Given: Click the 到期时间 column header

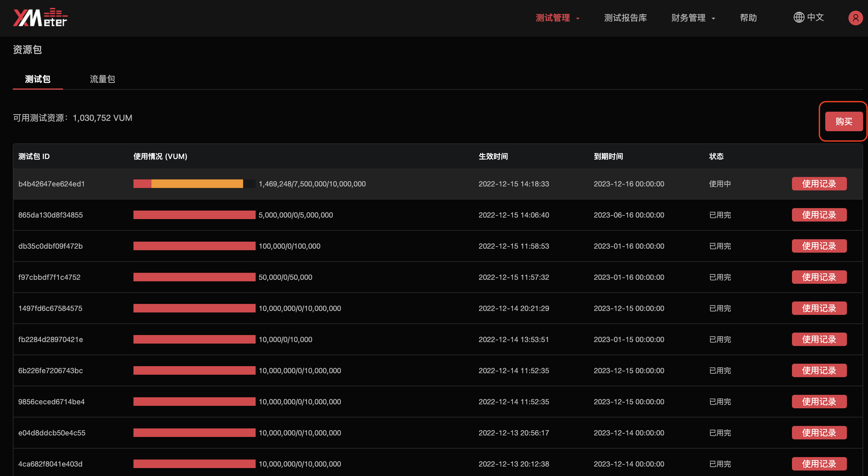Looking at the screenshot, I should (608, 156).
